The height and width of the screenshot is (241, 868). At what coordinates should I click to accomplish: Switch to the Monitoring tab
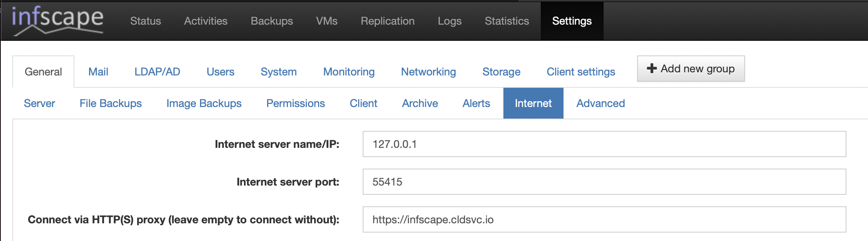[348, 72]
